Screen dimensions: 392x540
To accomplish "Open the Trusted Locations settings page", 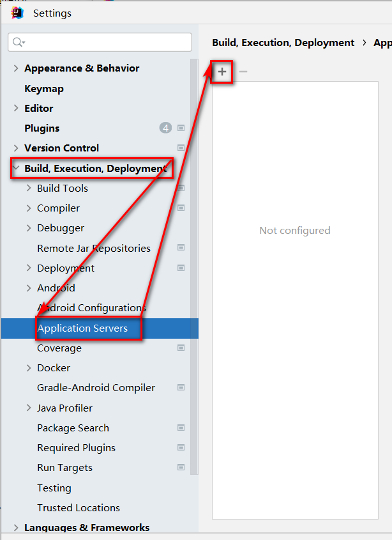I will coord(79,508).
